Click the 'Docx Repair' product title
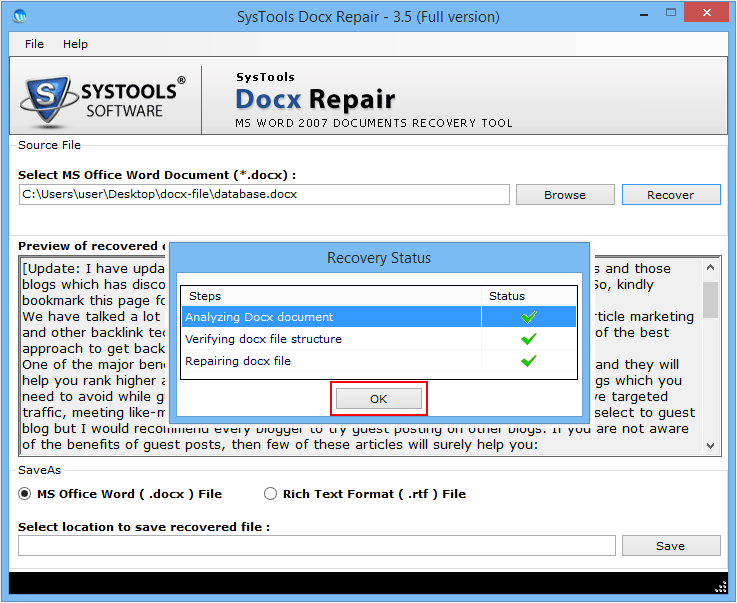This screenshot has width=737, height=603. (x=315, y=99)
